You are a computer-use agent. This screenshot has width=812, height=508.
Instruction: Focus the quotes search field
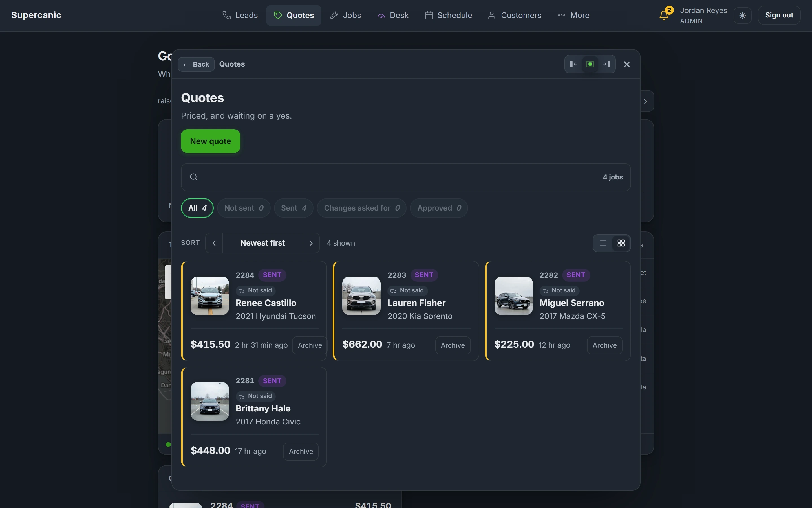(x=406, y=177)
